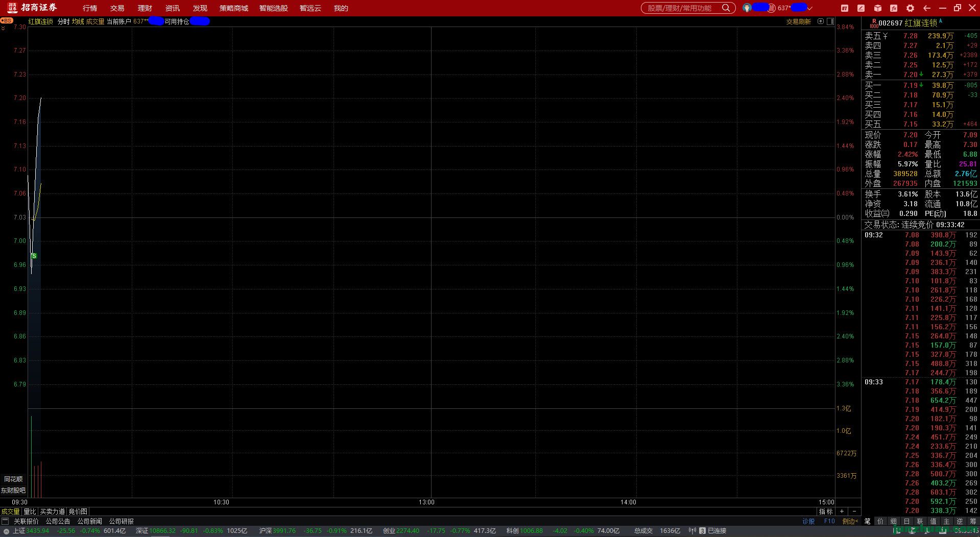Click the upload arrow icon beside 交易刷新
This screenshot has height=537, width=980.
821,21
